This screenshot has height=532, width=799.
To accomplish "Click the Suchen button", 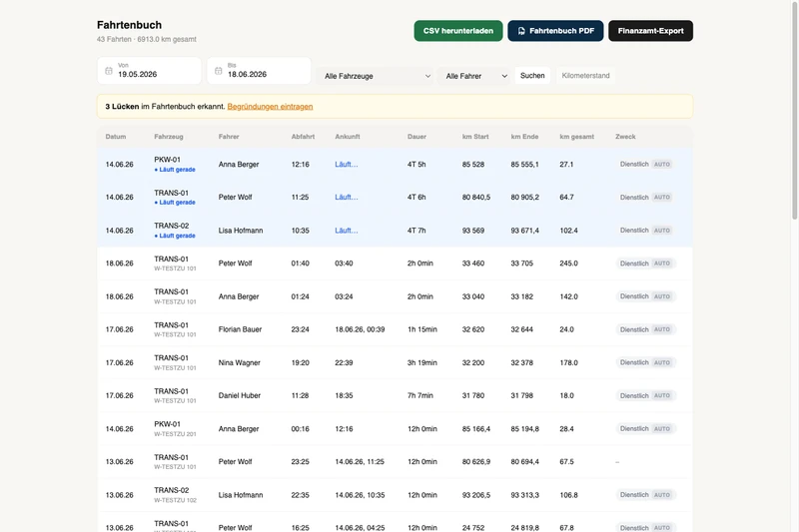I will click(532, 75).
